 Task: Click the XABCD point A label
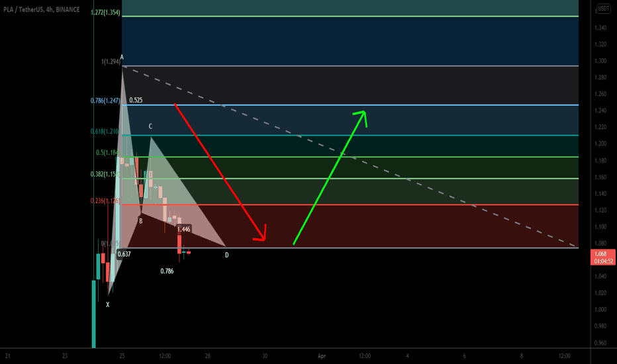click(122, 58)
